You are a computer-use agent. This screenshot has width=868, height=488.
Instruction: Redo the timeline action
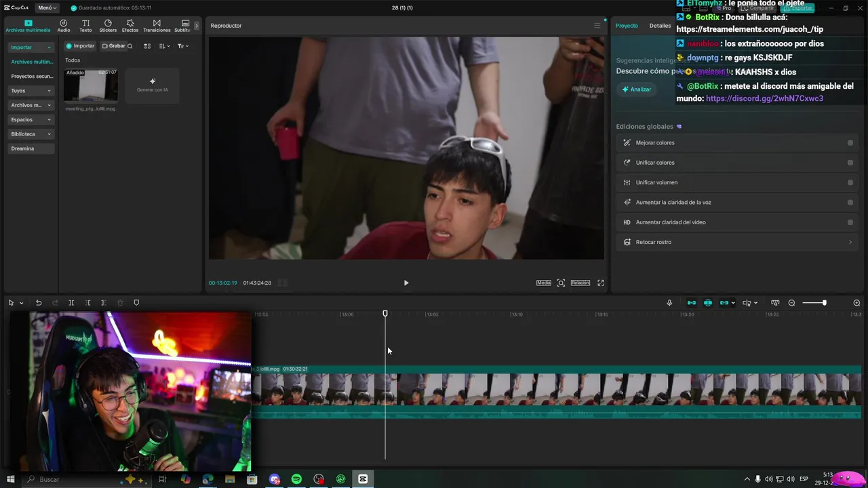(x=55, y=303)
